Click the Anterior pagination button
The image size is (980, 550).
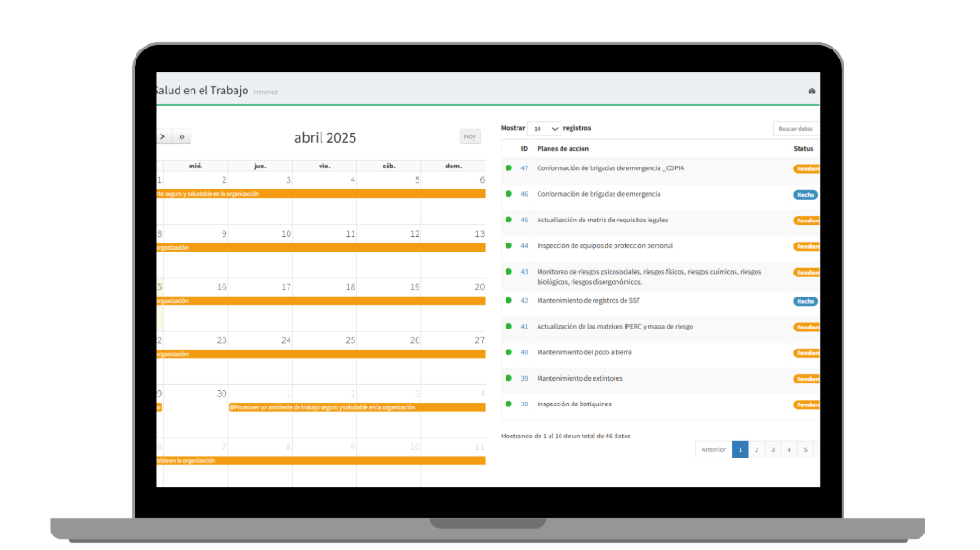pos(713,449)
